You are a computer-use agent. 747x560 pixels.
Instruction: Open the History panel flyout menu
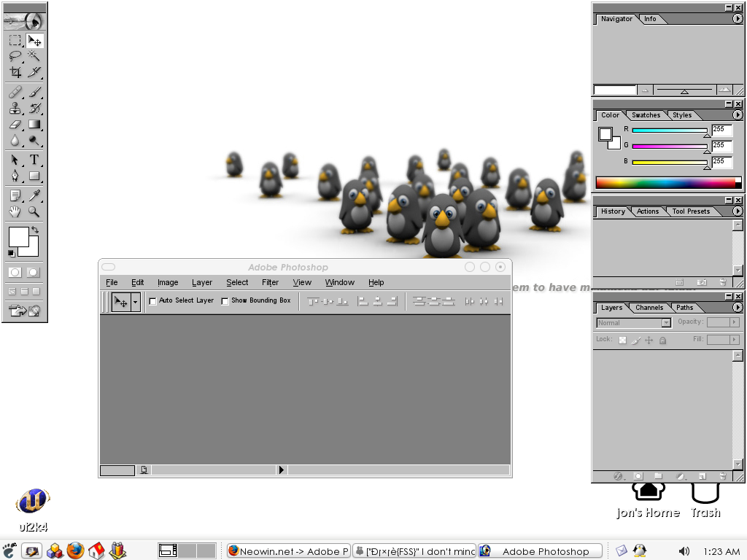coord(737,211)
